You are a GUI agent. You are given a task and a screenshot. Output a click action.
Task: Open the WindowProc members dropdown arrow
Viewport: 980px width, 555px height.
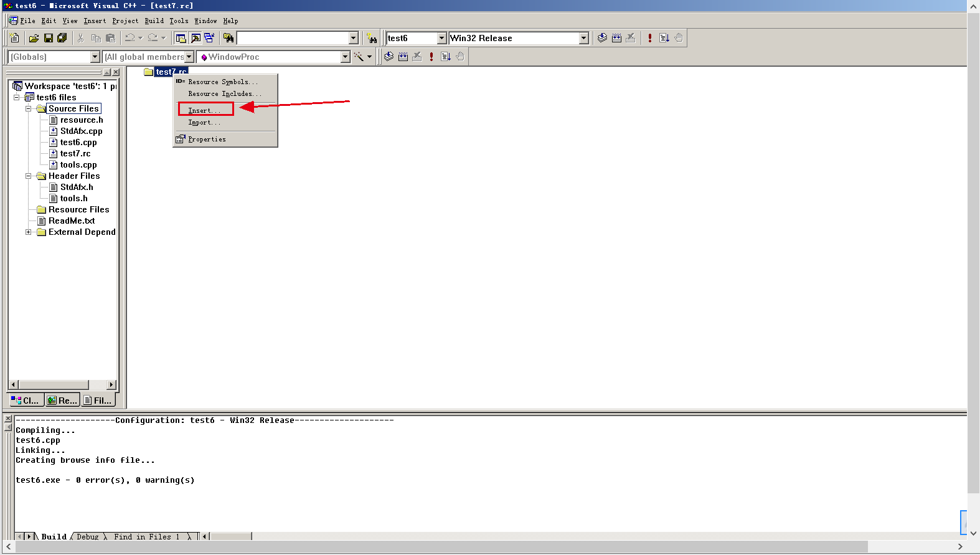pos(346,57)
